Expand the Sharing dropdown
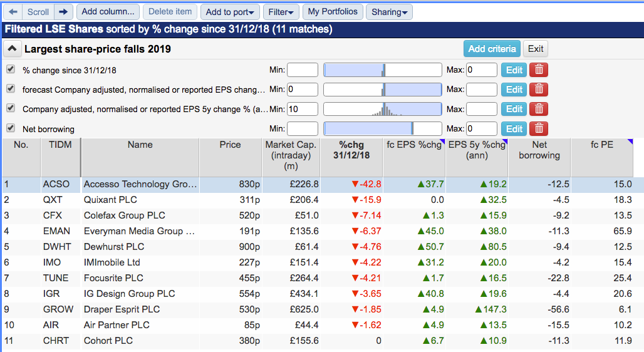 tap(389, 12)
